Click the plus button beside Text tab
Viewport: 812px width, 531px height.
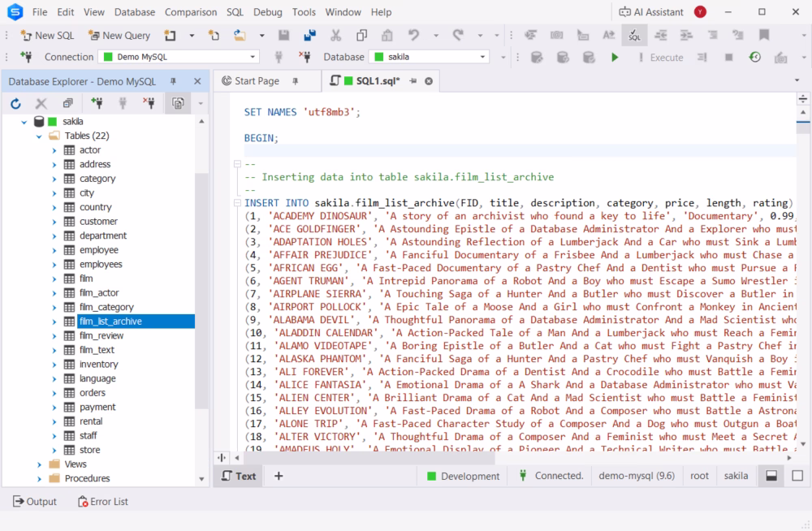[x=279, y=476]
